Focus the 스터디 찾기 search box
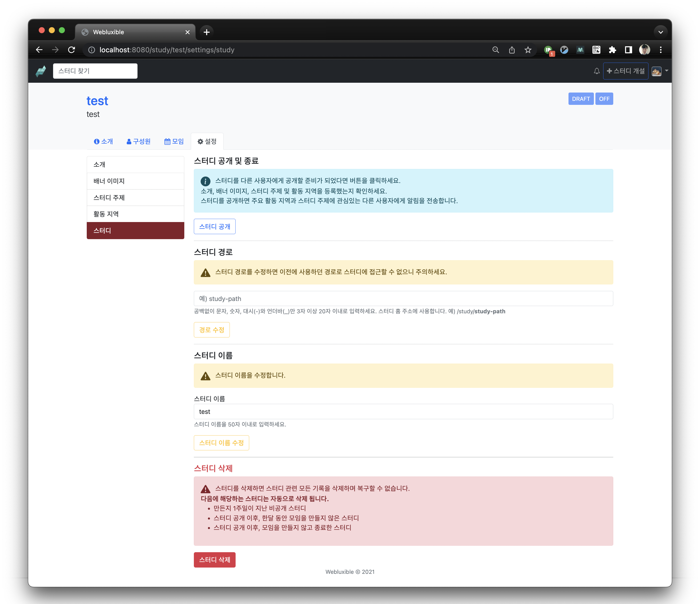The width and height of the screenshot is (700, 604). tap(95, 71)
